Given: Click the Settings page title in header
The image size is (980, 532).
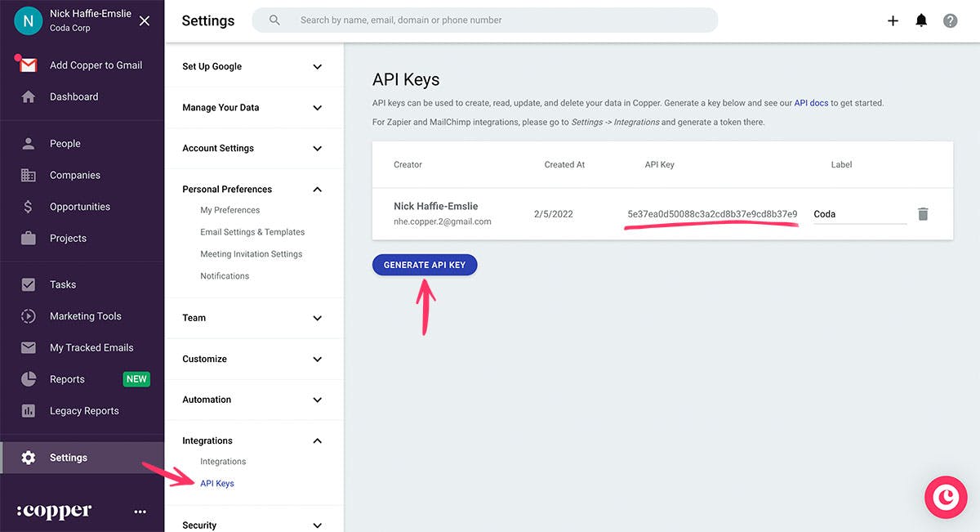Looking at the screenshot, I should click(x=208, y=20).
